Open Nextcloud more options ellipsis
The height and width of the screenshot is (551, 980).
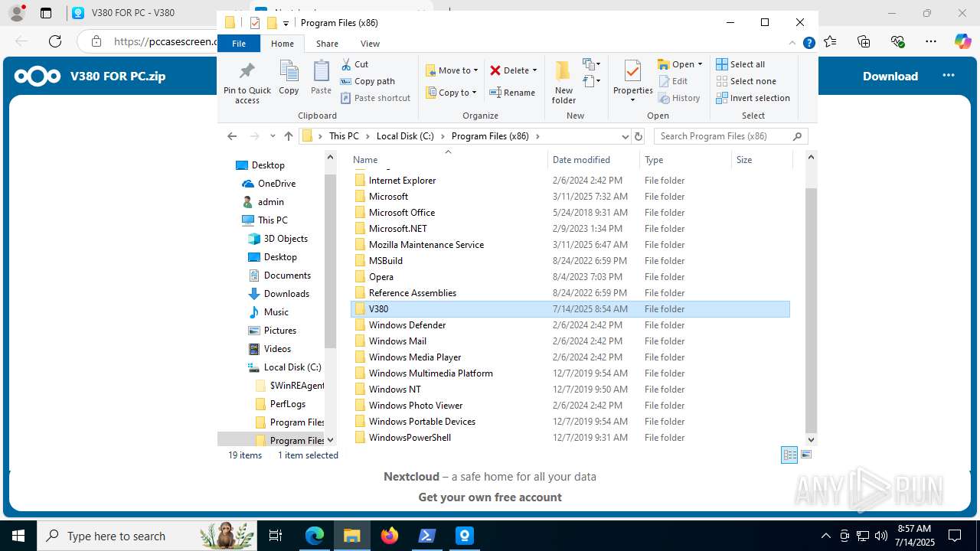point(949,75)
